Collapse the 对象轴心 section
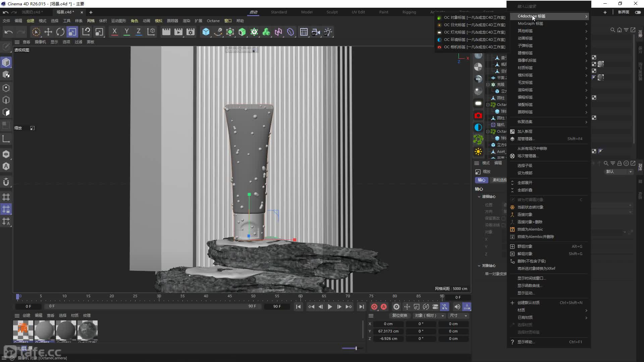This screenshot has height=362, width=644. (x=479, y=266)
